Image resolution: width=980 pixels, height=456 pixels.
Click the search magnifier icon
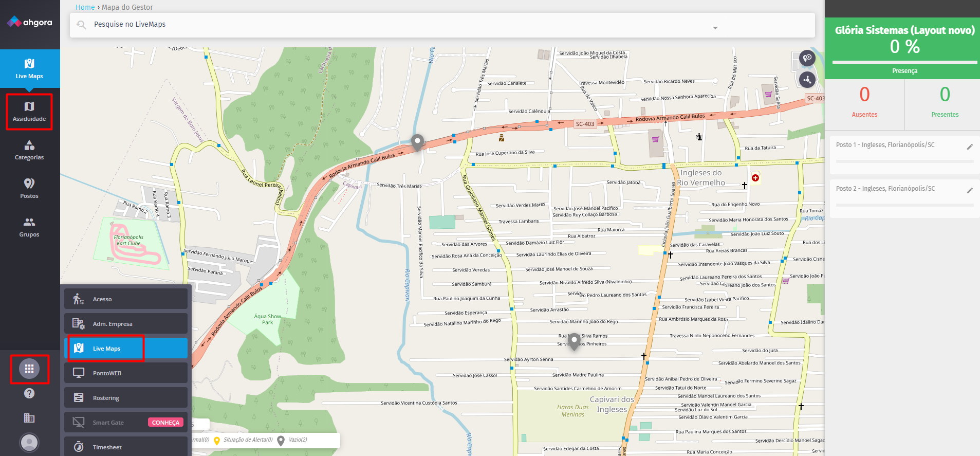81,25
